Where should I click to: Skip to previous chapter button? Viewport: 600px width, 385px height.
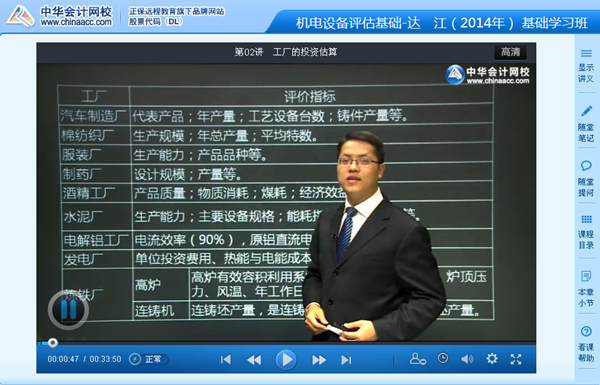(x=226, y=359)
